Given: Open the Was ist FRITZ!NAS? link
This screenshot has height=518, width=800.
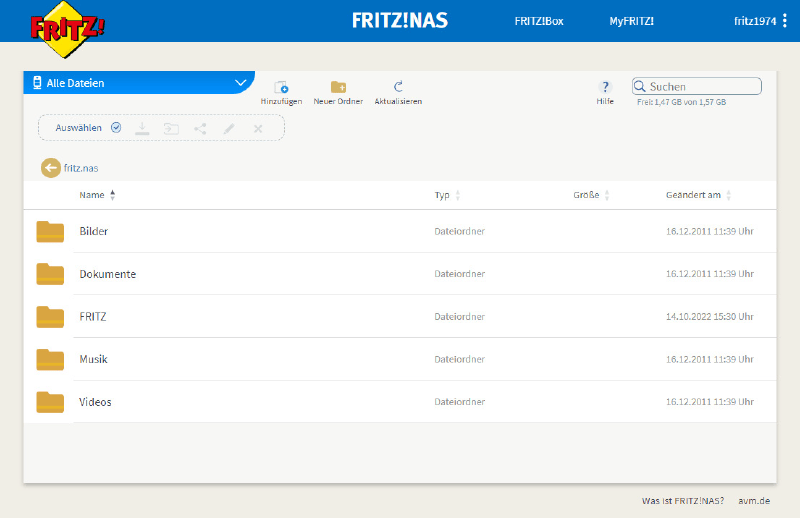Looking at the screenshot, I should pyautogui.click(x=683, y=501).
